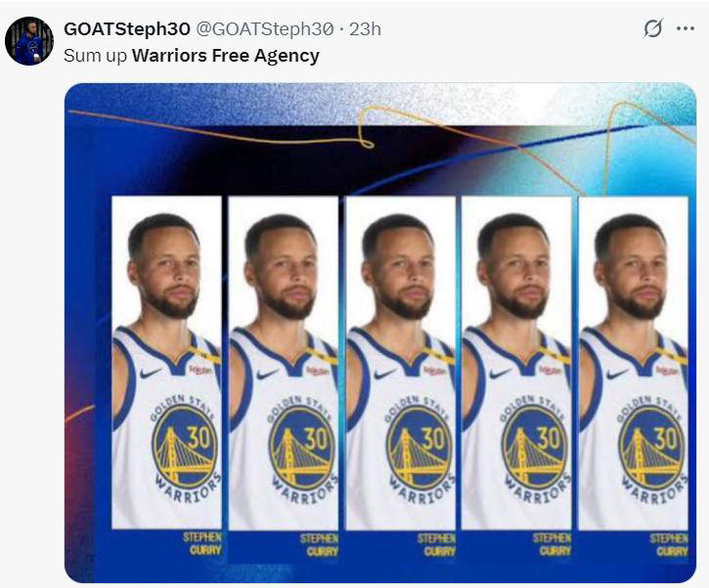
Task: Open the GOATSteph30 display name link
Action: click(x=127, y=29)
